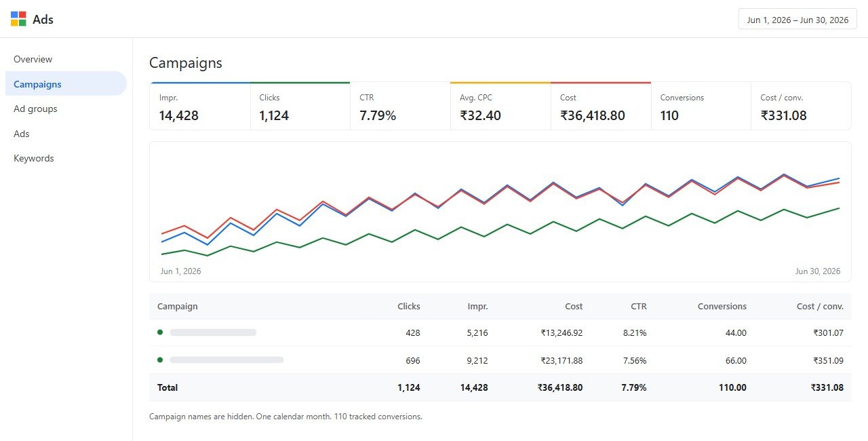Image resolution: width=868 pixels, height=441 pixels.
Task: Sort table by Conversions column header
Action: [x=722, y=306]
